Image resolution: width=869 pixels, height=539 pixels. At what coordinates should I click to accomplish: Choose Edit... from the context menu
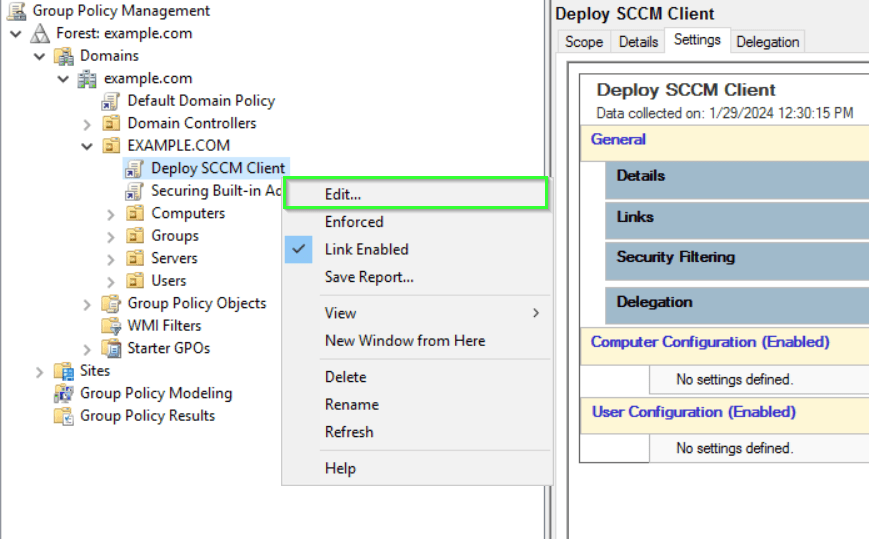point(343,194)
